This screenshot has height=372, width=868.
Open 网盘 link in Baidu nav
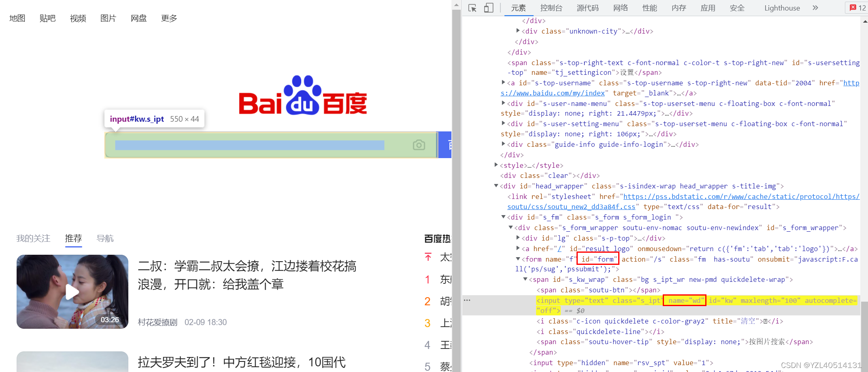pyautogui.click(x=139, y=18)
